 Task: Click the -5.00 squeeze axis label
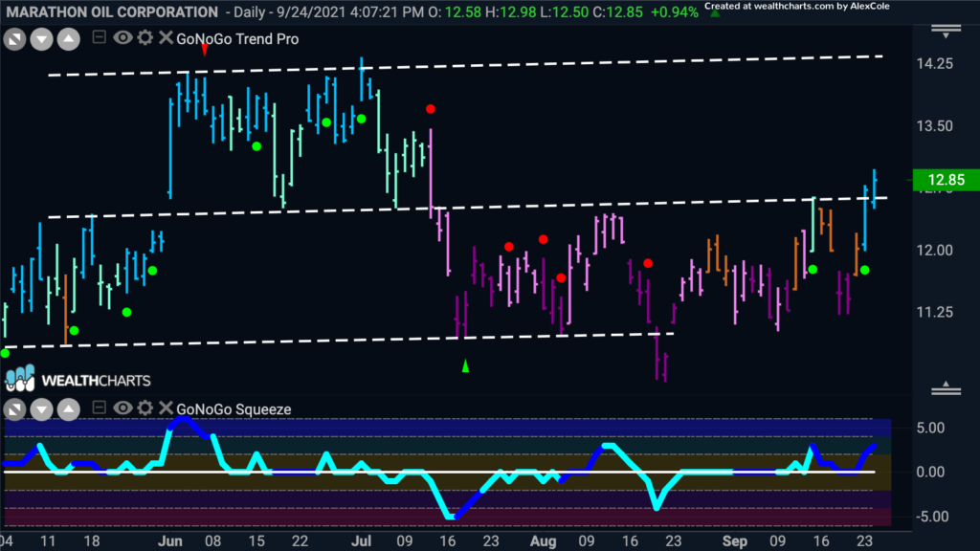coord(930,517)
